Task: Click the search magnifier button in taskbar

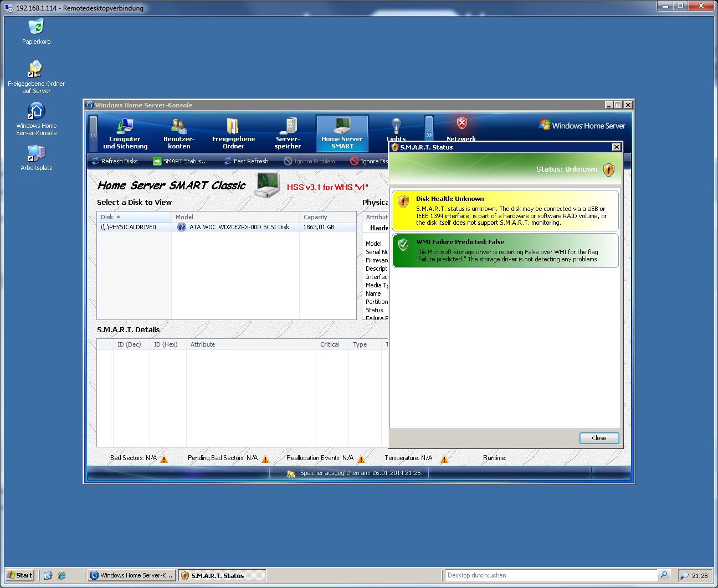Action: pyautogui.click(x=664, y=575)
